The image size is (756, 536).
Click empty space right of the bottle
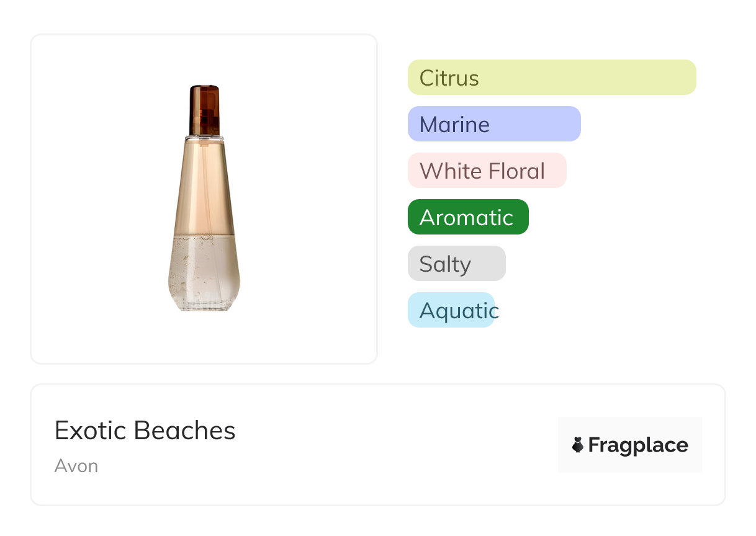pos(310,199)
